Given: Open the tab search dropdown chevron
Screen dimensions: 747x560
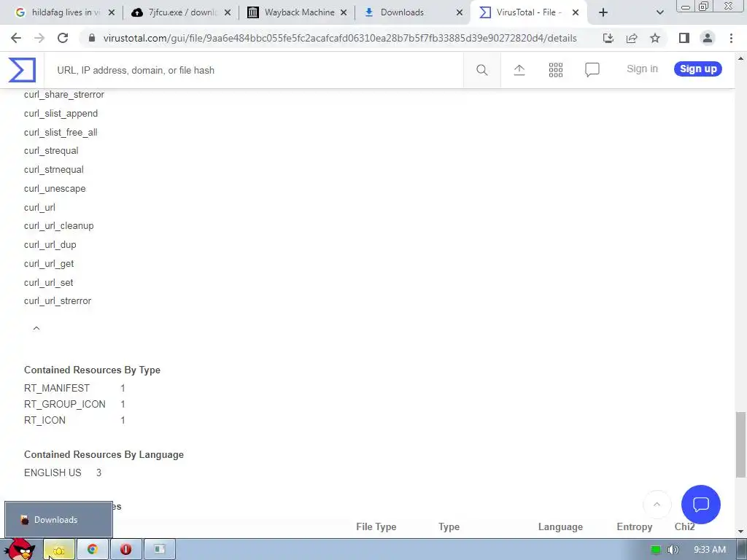Looking at the screenshot, I should [659, 12].
